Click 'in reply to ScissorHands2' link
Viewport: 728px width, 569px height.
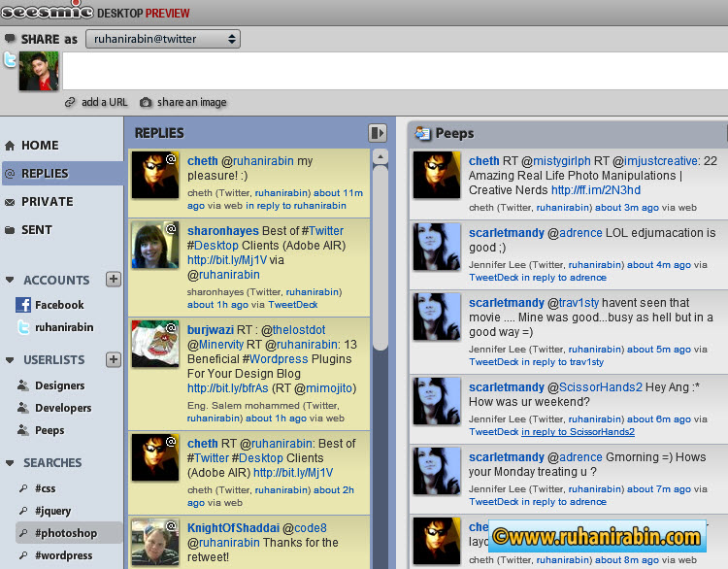coord(579,432)
